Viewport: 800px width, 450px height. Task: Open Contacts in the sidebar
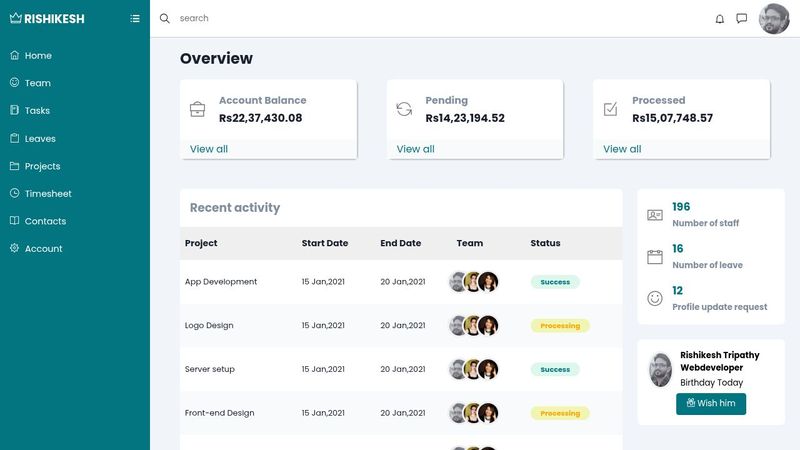(45, 221)
